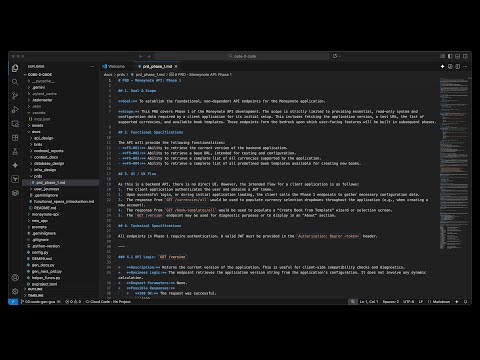480x360 pixels.
Task: Click the prds breadcrumb segment
Action: point(121,75)
